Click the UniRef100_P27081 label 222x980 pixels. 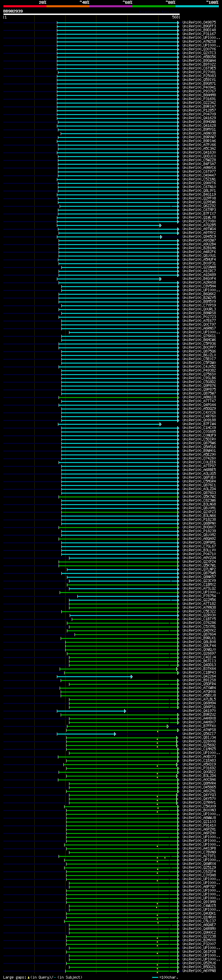pos(199,72)
